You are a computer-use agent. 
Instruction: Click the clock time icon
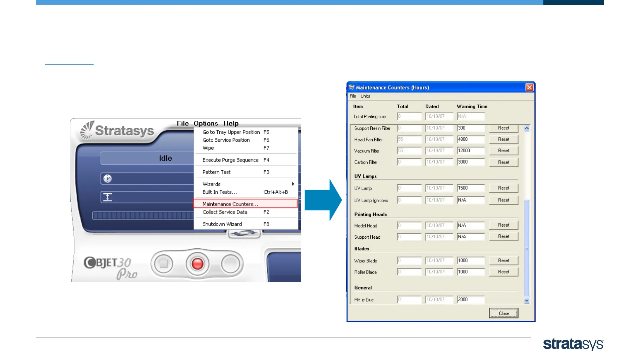(x=107, y=179)
